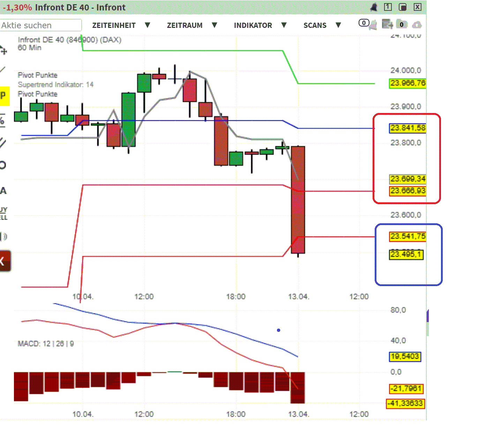The width and height of the screenshot is (479, 448).
Task: Expand the ZEITRAUM dropdown
Action: coord(185,25)
